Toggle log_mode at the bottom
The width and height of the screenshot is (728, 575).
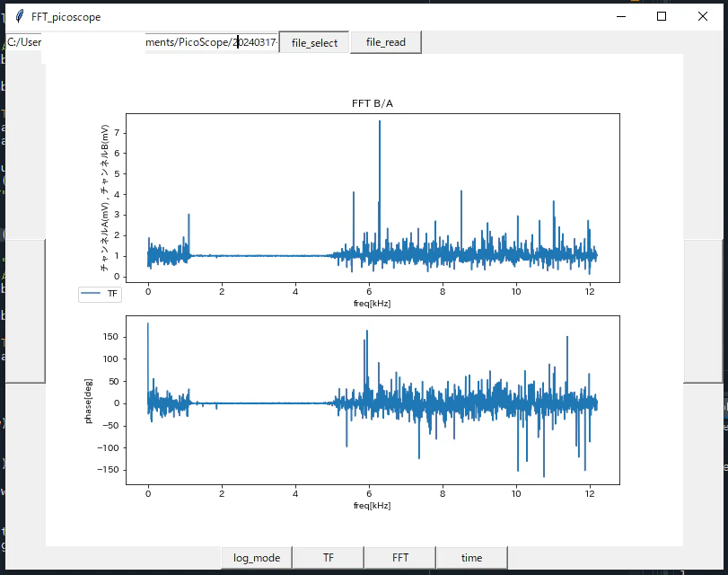[x=257, y=558]
